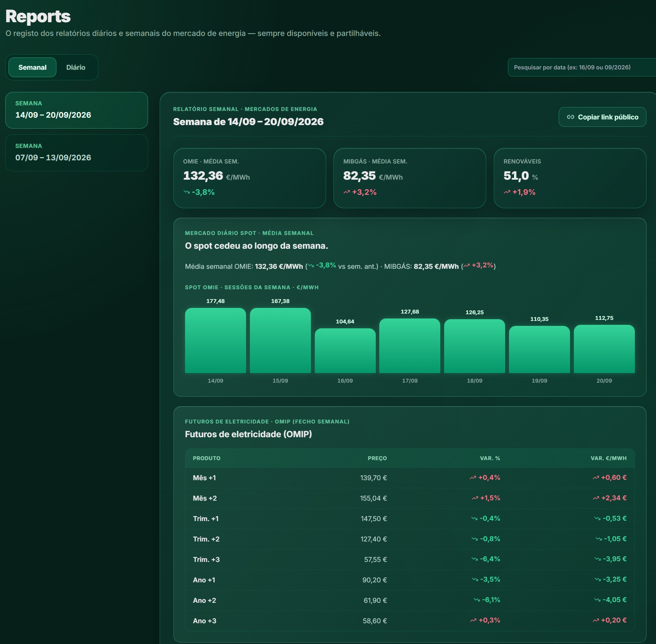Click the 19/09 bar showing 110,35
The height and width of the screenshot is (644, 656).
pos(539,349)
